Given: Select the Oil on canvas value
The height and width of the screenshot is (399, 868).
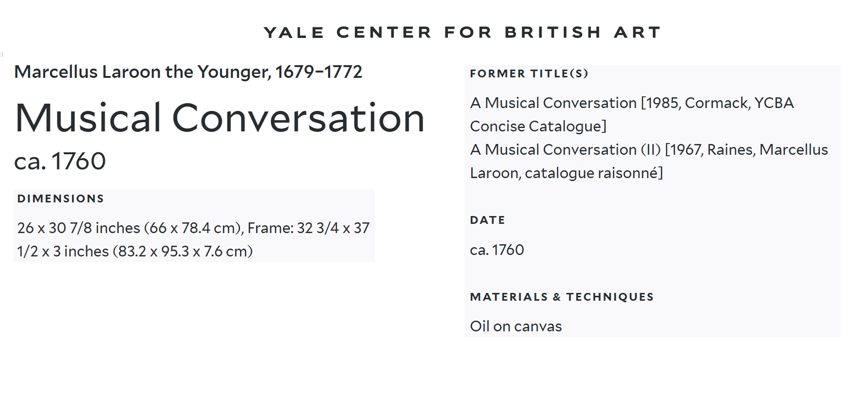Looking at the screenshot, I should pos(516,326).
